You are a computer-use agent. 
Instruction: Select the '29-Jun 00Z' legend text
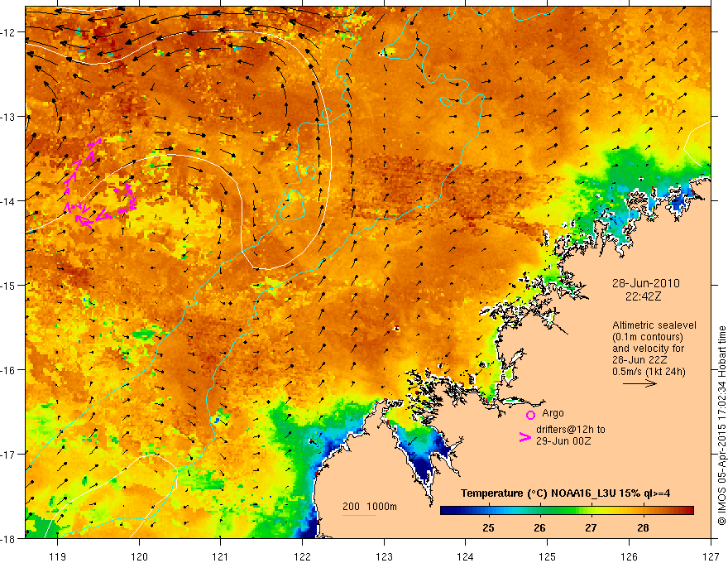click(x=563, y=440)
